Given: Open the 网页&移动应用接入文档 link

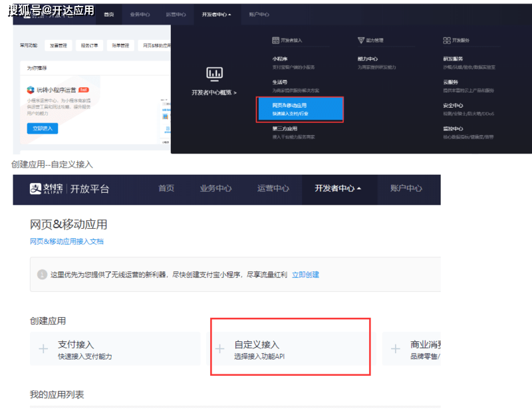Looking at the screenshot, I should tap(66, 241).
